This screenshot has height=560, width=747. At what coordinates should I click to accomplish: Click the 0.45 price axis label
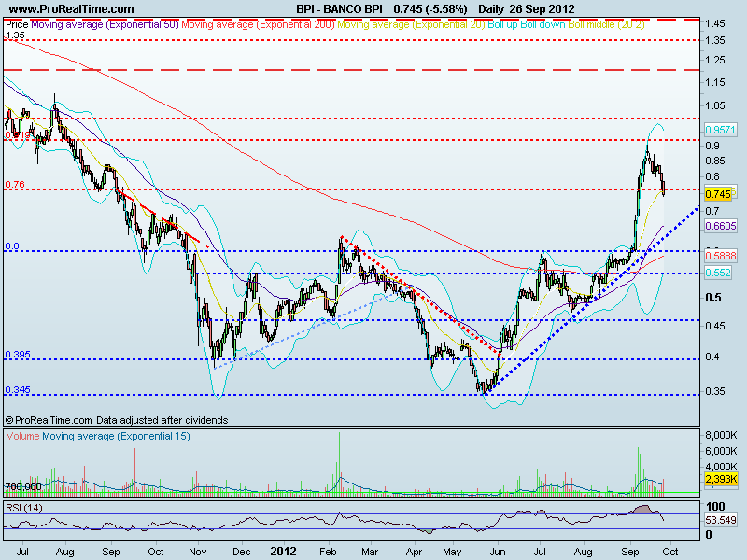[715, 326]
